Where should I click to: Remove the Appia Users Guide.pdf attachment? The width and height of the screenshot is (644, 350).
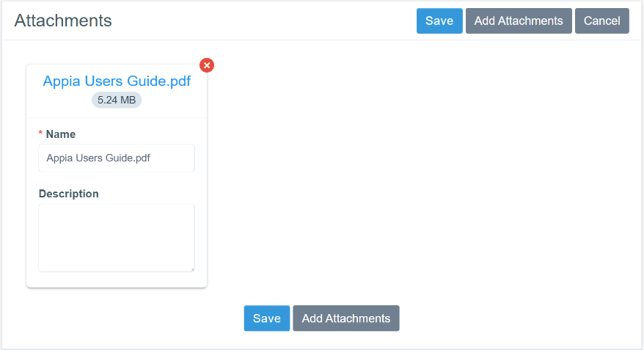tap(207, 65)
